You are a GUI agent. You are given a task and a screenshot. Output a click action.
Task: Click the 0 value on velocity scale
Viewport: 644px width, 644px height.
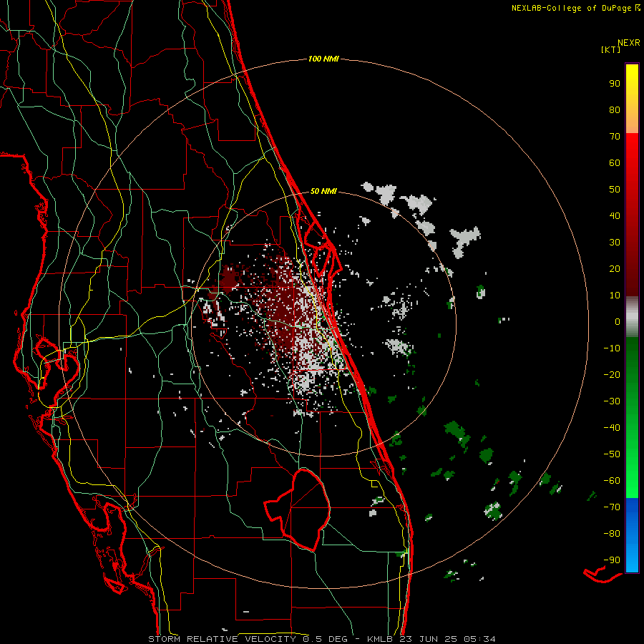pos(618,322)
